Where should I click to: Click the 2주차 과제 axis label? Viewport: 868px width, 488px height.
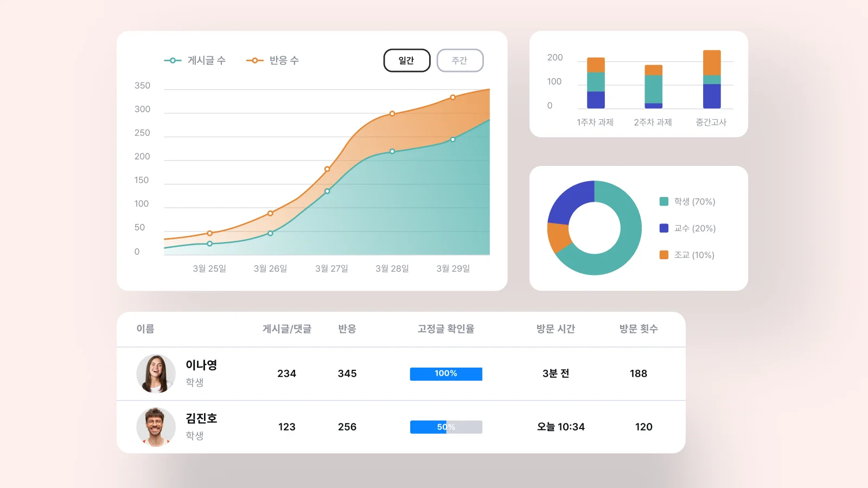point(653,123)
